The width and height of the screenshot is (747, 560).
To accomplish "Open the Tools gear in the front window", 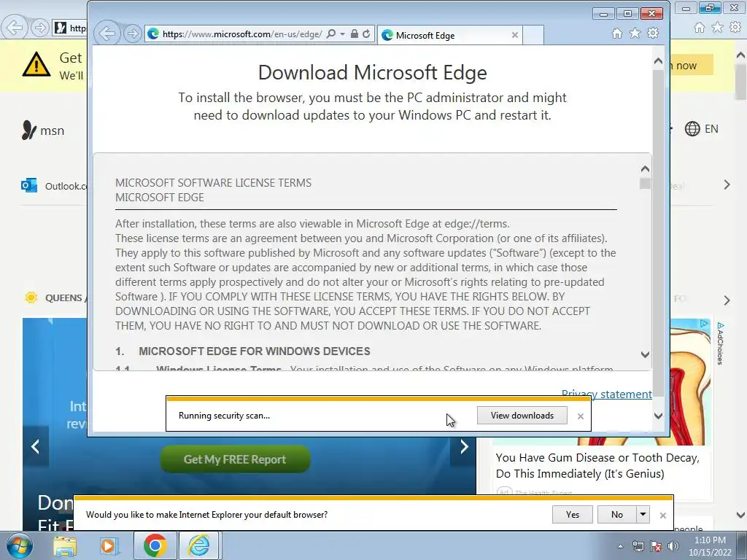I will coord(653,33).
